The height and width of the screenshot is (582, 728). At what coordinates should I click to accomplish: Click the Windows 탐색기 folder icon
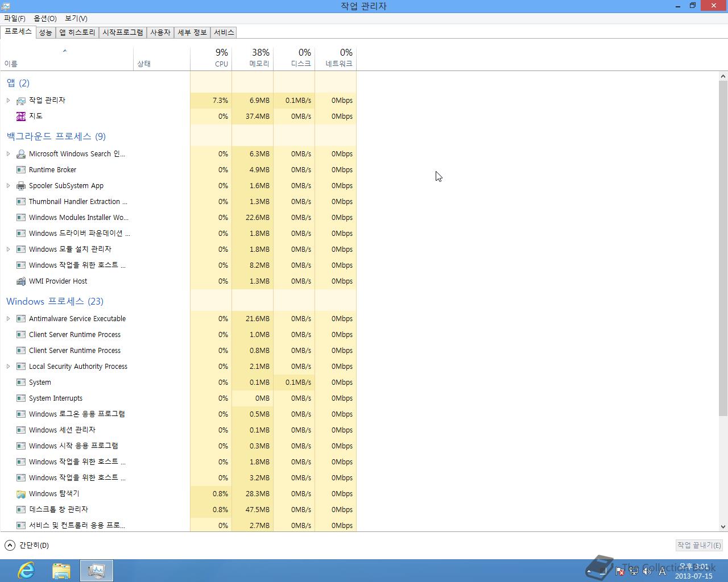pyautogui.click(x=21, y=493)
